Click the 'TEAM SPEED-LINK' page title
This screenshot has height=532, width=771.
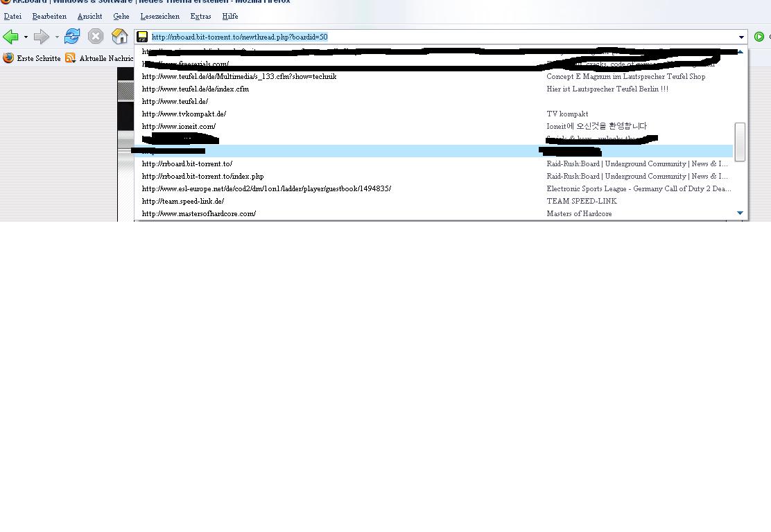582,202
